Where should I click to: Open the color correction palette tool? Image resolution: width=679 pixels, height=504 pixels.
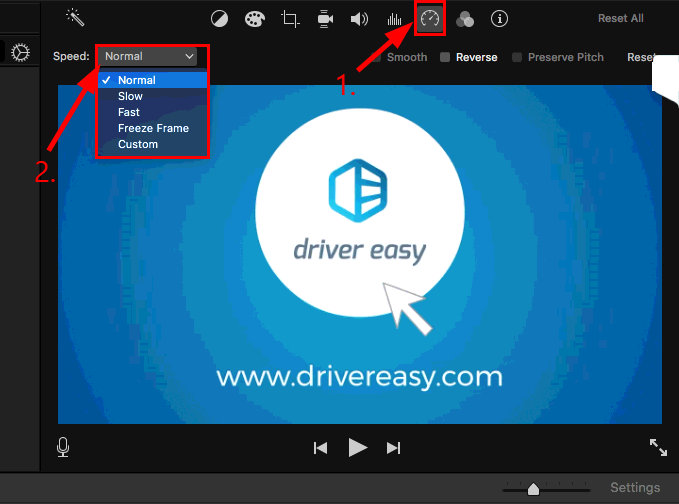[255, 19]
